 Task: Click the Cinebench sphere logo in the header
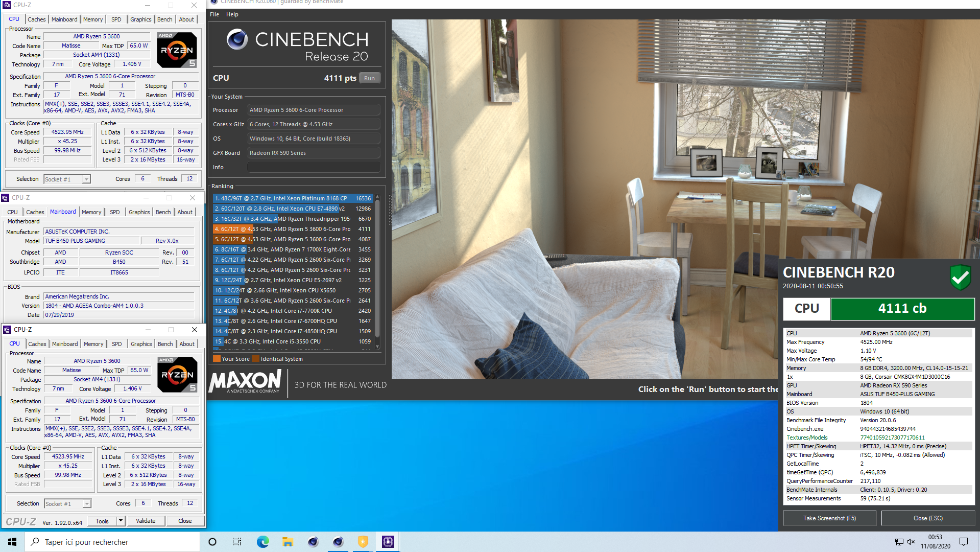(x=237, y=39)
